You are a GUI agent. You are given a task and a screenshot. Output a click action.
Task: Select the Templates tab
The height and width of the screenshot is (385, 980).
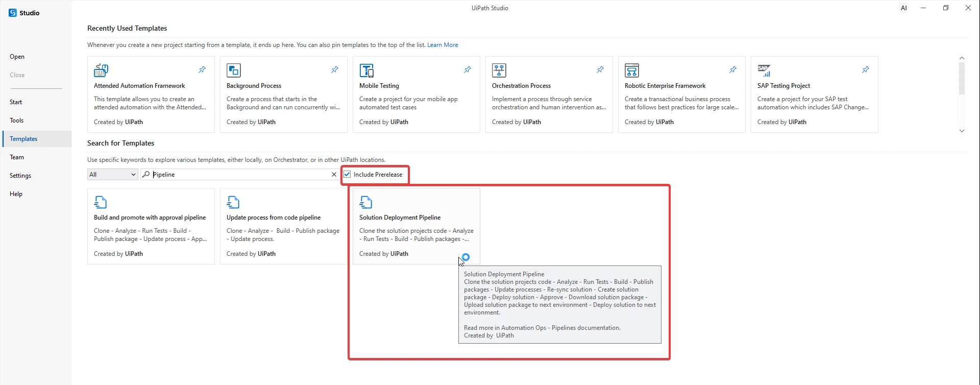coord(37,139)
